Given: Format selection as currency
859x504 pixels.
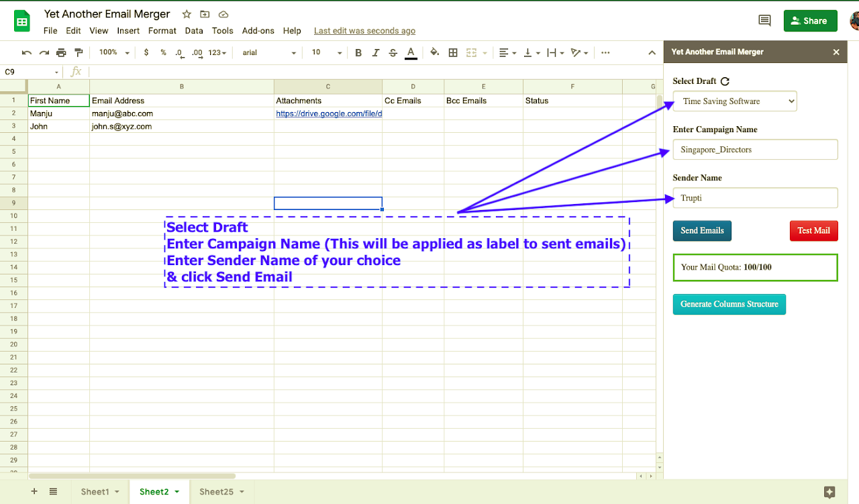Looking at the screenshot, I should [146, 52].
